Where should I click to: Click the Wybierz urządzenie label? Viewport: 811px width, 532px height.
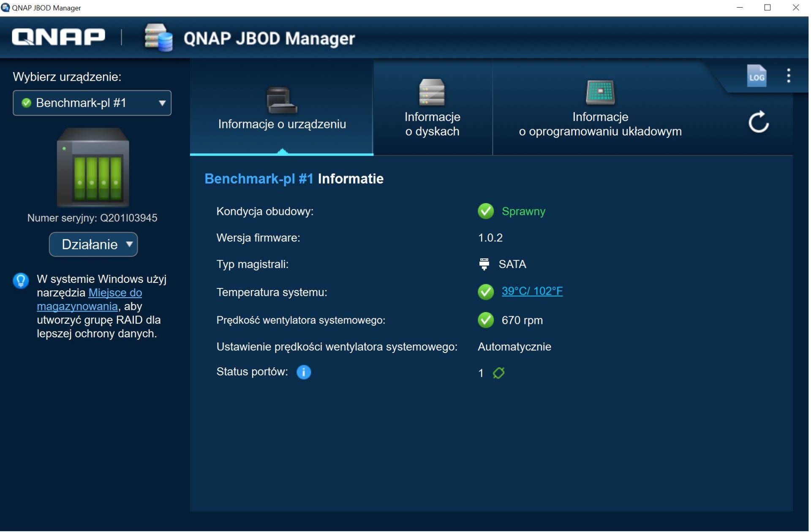(67, 77)
